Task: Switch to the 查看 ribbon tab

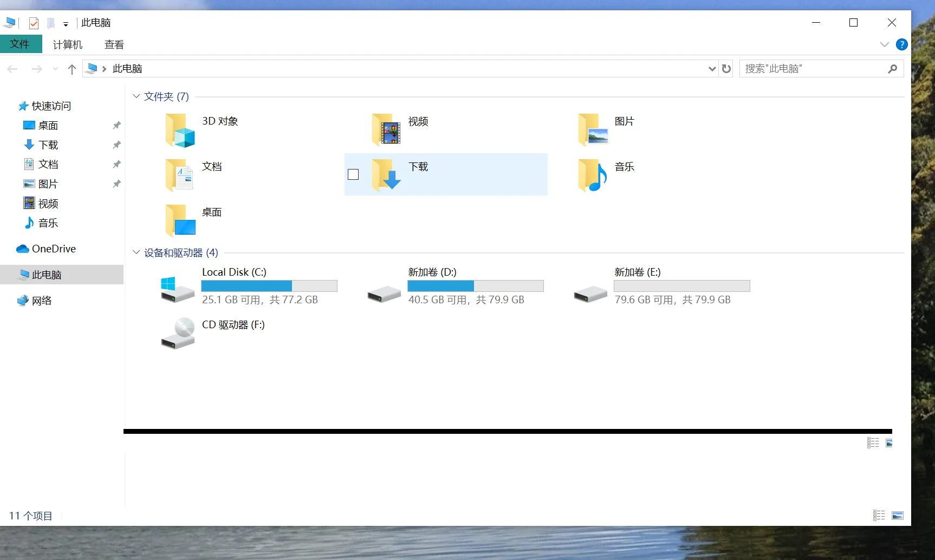Action: point(113,44)
